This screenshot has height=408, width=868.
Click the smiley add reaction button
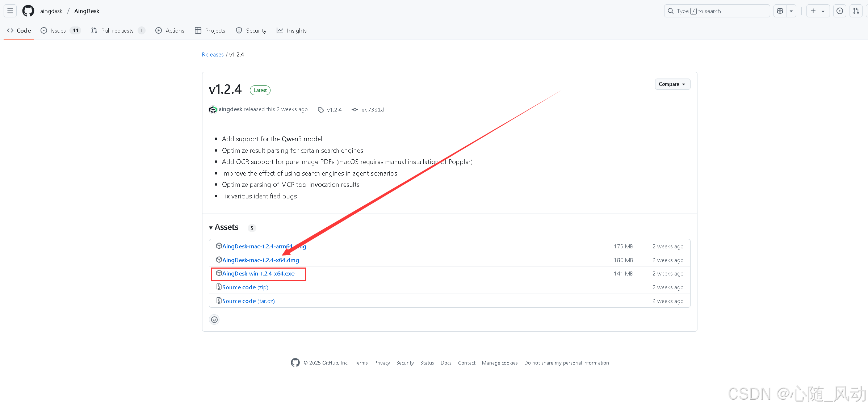pyautogui.click(x=214, y=320)
